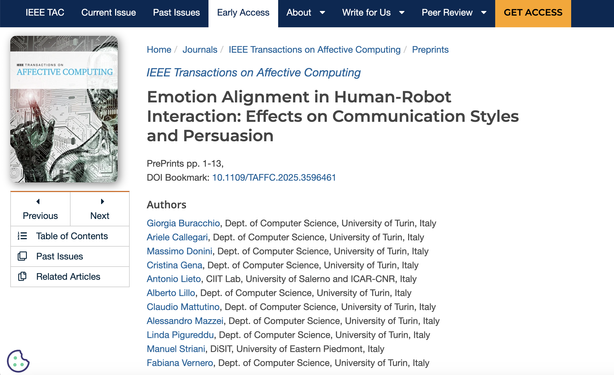Click the Next arrow icon
The width and height of the screenshot is (614, 375).
pos(102,202)
